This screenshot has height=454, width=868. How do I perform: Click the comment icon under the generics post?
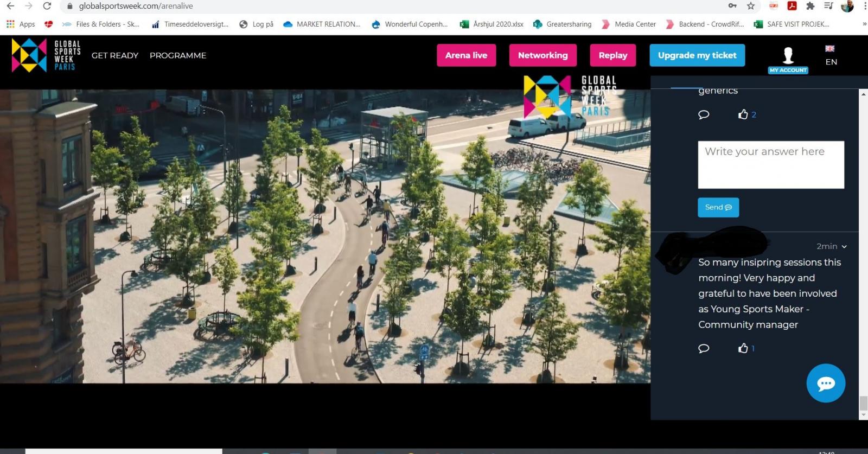point(704,114)
